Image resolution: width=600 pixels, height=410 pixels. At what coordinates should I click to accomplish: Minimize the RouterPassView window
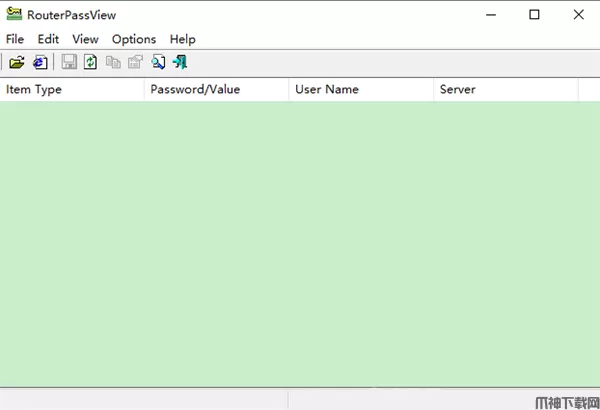[491, 15]
